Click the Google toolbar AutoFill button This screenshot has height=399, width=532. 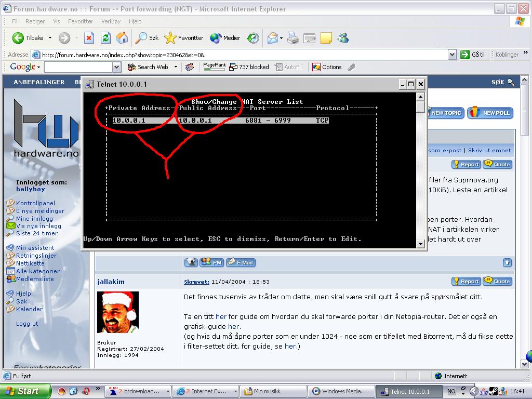(289, 67)
